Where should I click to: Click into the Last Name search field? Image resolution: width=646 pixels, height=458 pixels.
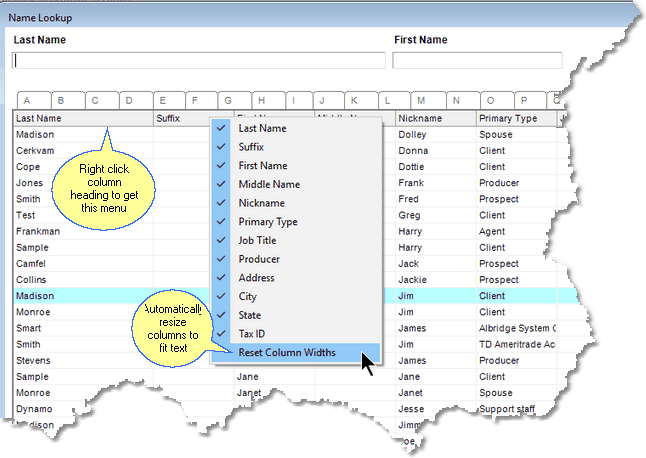(x=199, y=61)
